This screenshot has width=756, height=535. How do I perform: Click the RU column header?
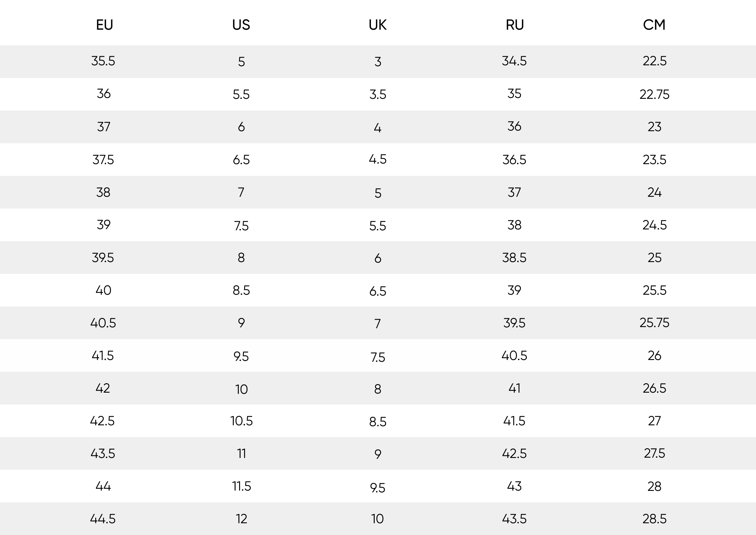[514, 25]
